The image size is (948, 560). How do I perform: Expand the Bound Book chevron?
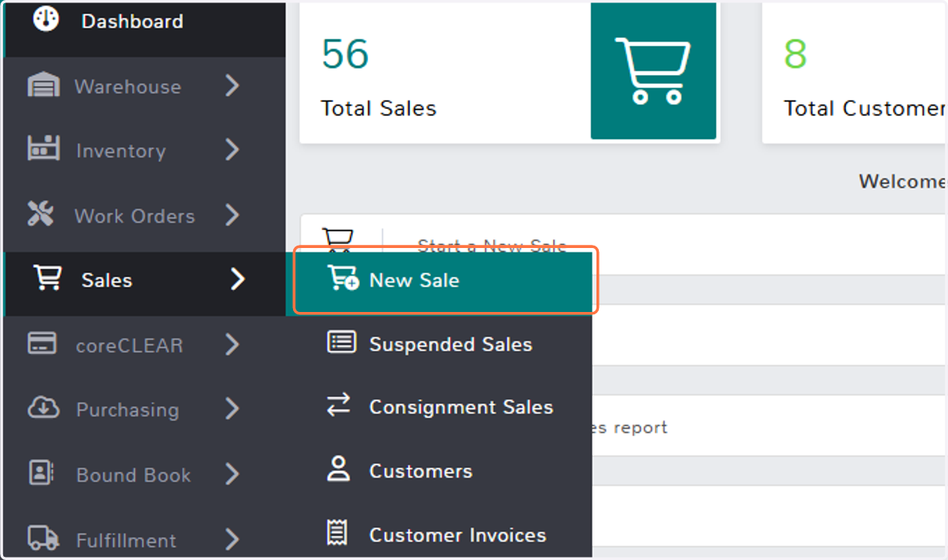[x=231, y=474]
